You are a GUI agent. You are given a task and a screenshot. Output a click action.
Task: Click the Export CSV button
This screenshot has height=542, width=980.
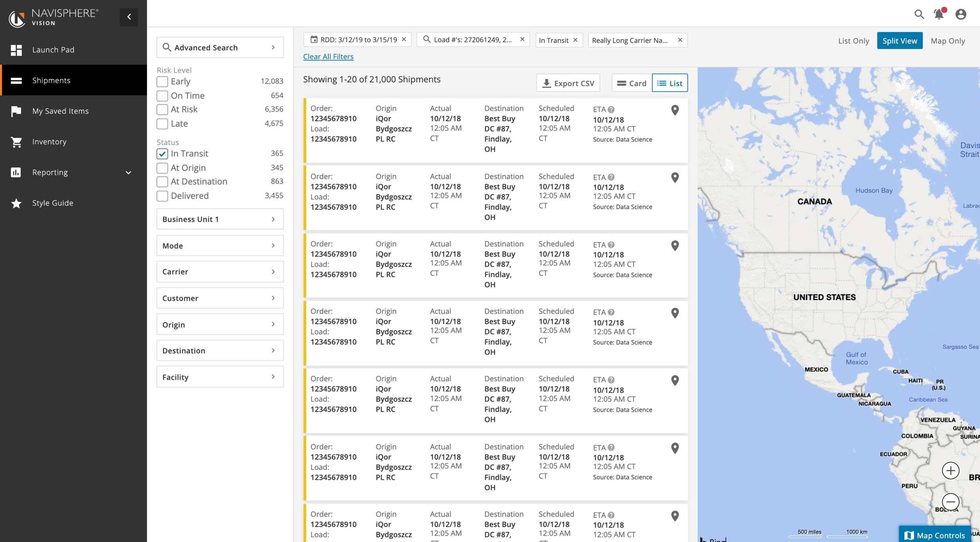click(x=568, y=83)
